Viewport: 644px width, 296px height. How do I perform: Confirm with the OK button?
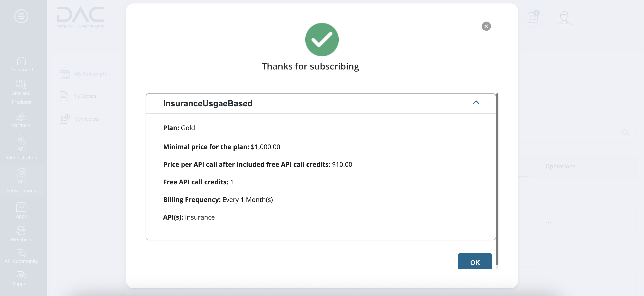475,261
